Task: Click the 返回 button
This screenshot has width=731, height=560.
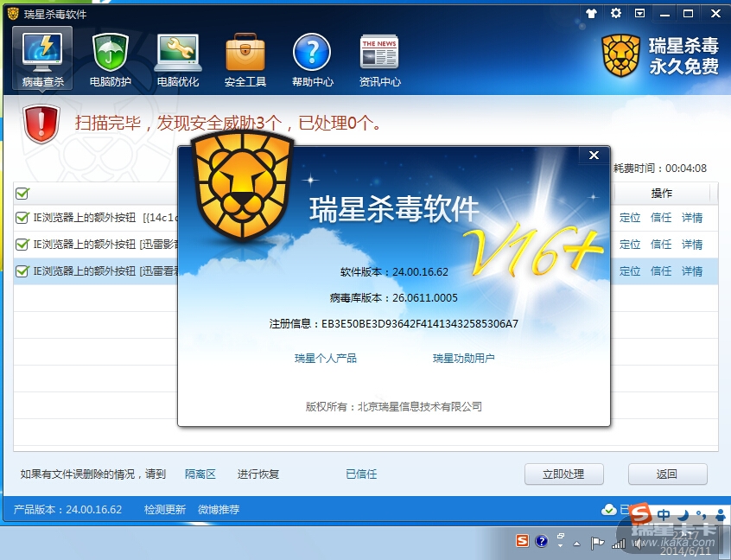Action: point(667,474)
